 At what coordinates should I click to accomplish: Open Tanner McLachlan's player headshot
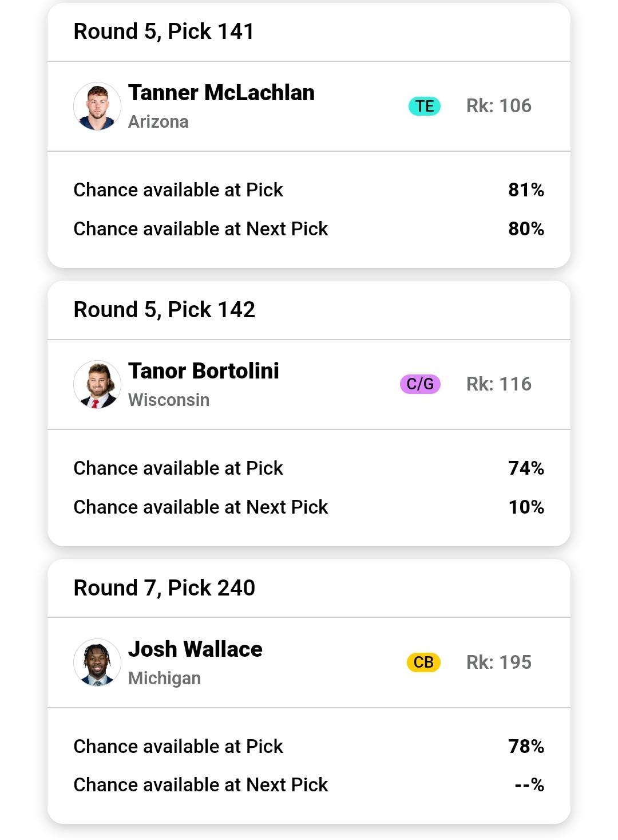pos(97,106)
